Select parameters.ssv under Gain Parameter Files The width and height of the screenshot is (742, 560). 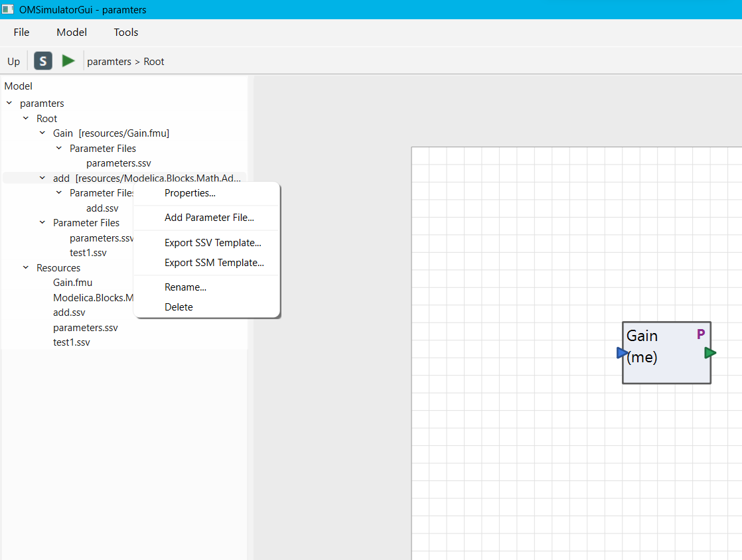tap(118, 163)
